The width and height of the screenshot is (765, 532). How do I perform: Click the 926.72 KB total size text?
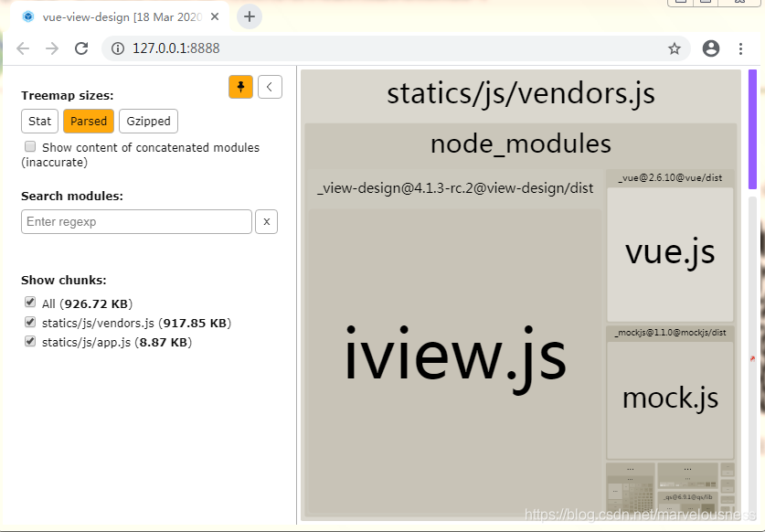(96, 304)
